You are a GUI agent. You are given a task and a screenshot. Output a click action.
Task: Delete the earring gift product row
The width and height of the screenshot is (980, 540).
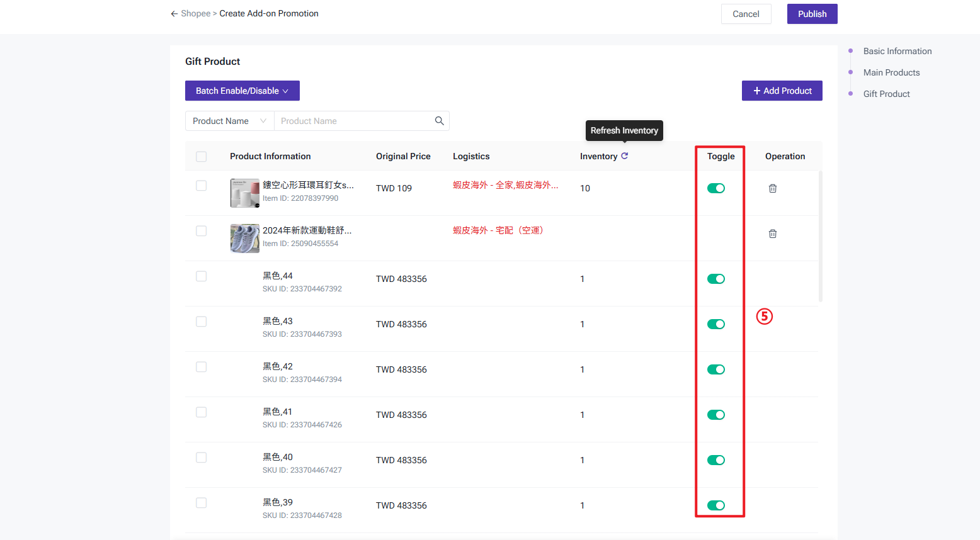772,188
